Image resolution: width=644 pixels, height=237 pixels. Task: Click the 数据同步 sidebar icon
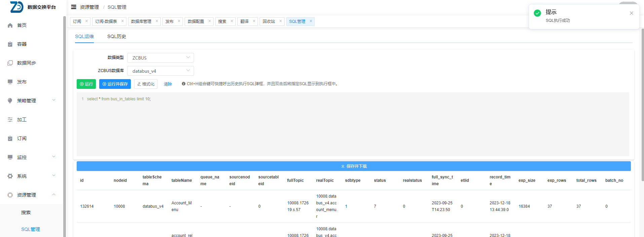coord(10,63)
